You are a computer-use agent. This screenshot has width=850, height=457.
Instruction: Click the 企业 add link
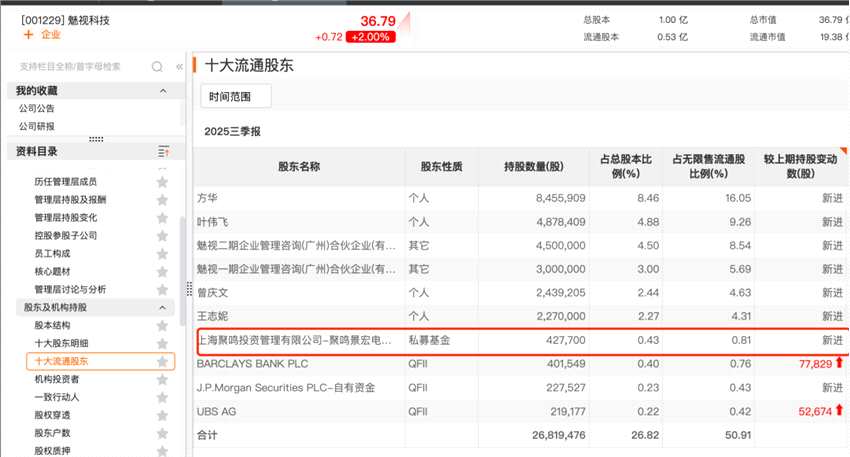point(50,35)
